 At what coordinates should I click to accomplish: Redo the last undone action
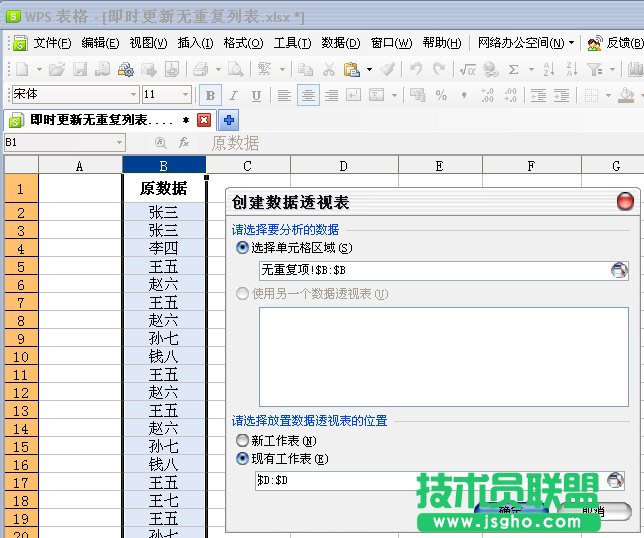click(439, 69)
